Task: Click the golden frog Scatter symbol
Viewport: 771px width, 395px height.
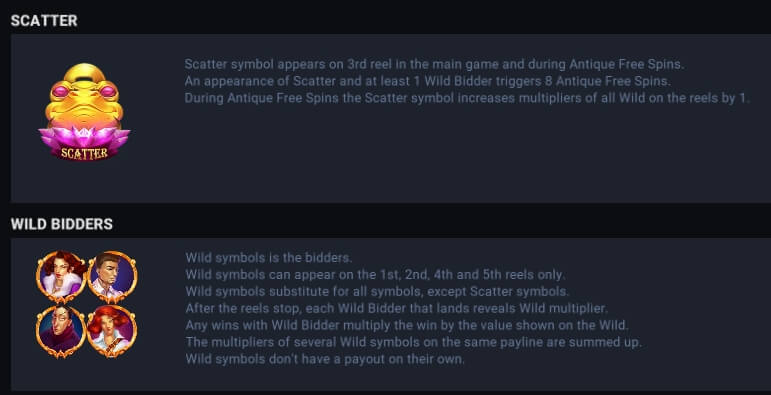Action: (x=84, y=111)
